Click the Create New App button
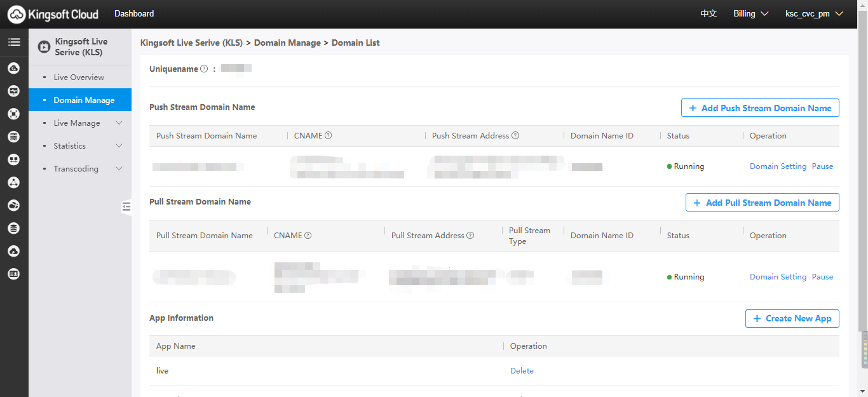The image size is (868, 397). tap(792, 318)
